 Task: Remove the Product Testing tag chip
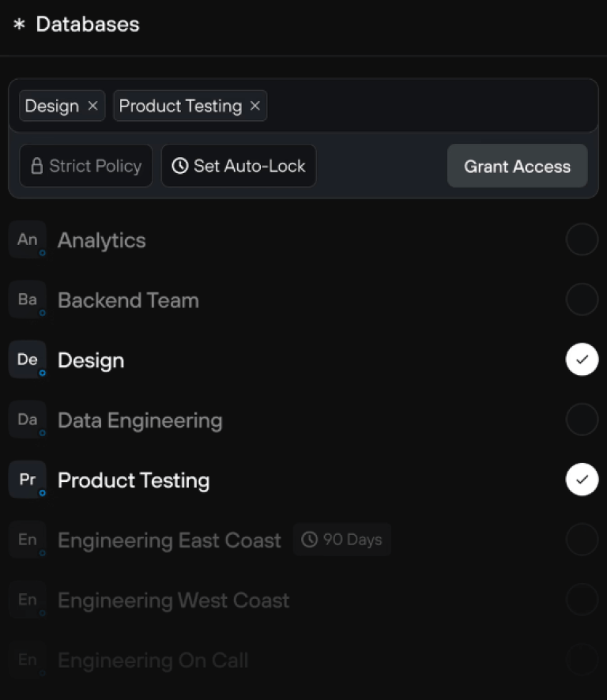point(254,106)
